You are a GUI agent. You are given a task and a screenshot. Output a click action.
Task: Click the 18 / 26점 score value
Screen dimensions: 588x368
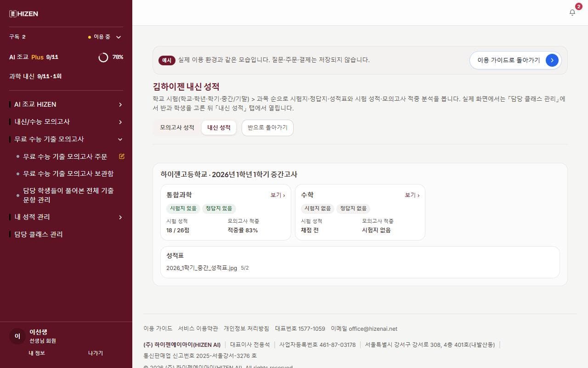coord(178,230)
